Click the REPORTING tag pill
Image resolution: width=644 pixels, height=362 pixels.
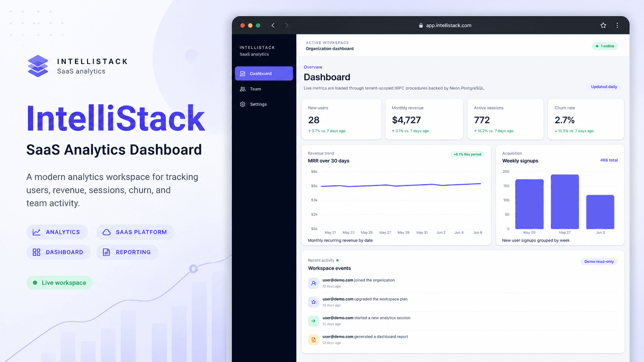tap(127, 252)
